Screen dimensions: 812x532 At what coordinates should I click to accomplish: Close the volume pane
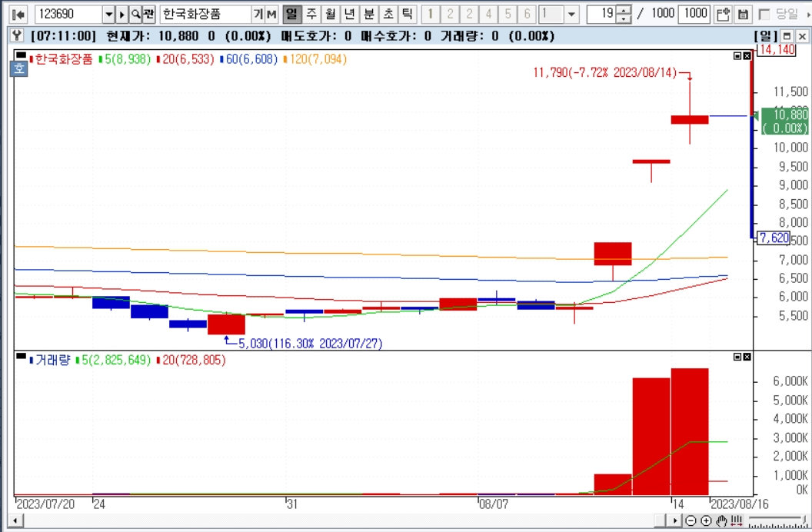tap(747, 357)
